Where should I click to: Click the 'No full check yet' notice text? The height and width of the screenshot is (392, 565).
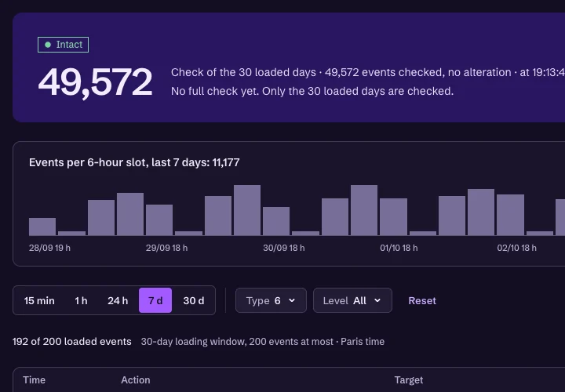pos(312,91)
